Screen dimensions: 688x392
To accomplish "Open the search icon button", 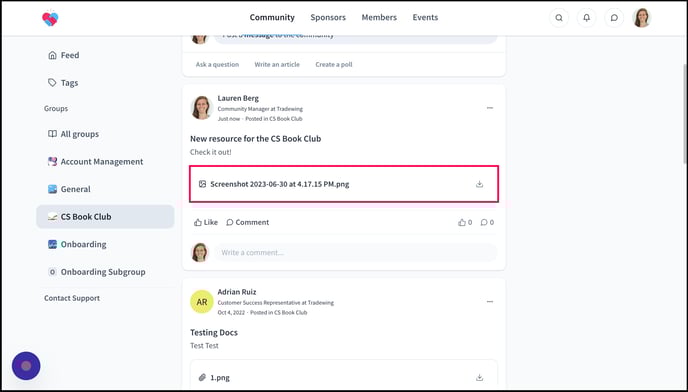I will [x=559, y=18].
